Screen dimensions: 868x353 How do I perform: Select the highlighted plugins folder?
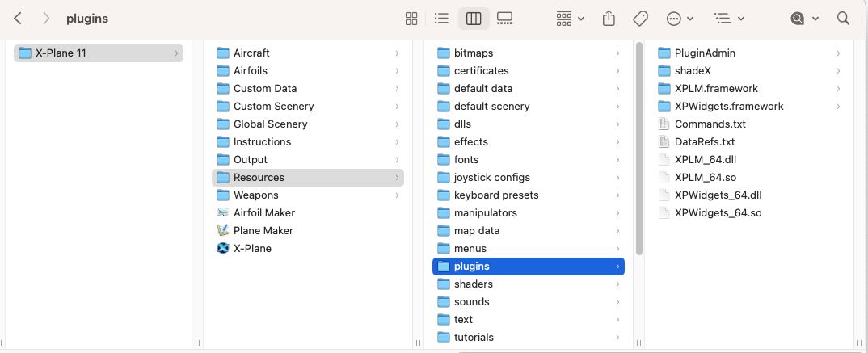[x=529, y=266]
